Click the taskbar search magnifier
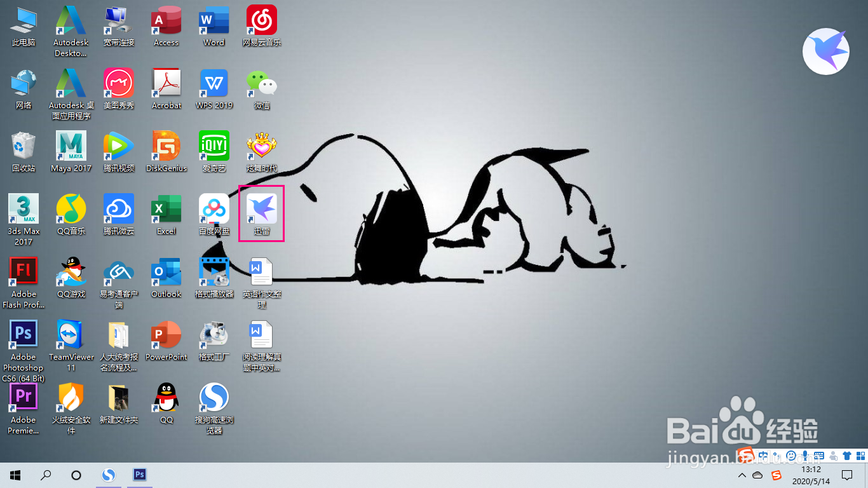 tap(46, 475)
